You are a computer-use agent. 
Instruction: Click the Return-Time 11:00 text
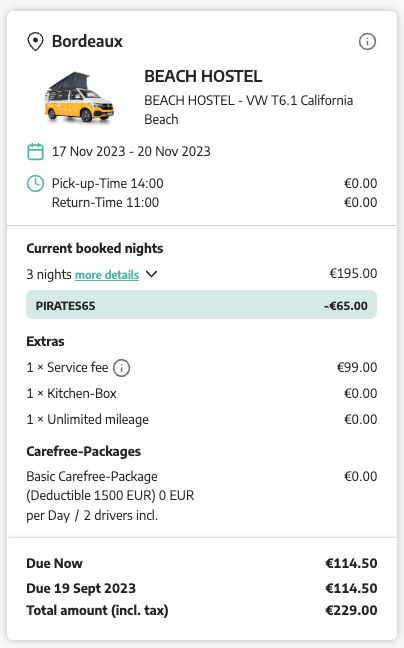pyautogui.click(x=105, y=202)
